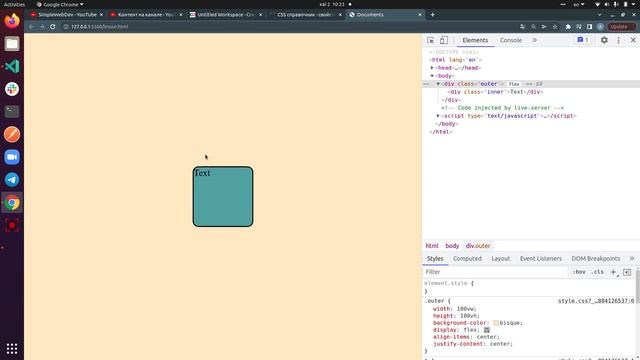Open Zoom from the dock

tap(12, 157)
